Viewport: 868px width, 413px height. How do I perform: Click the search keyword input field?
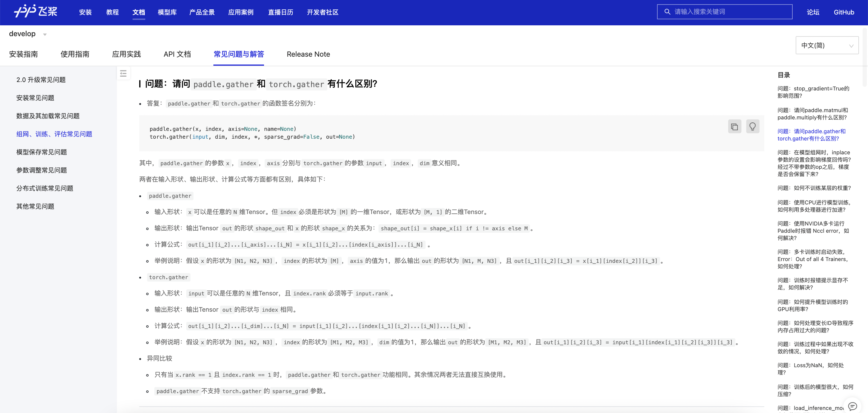pyautogui.click(x=728, y=12)
